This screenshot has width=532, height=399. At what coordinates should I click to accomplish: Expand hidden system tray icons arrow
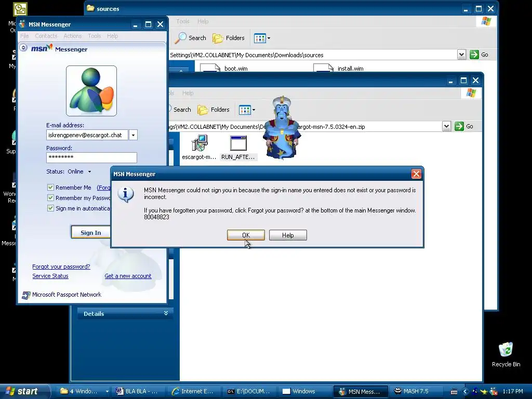click(x=465, y=392)
